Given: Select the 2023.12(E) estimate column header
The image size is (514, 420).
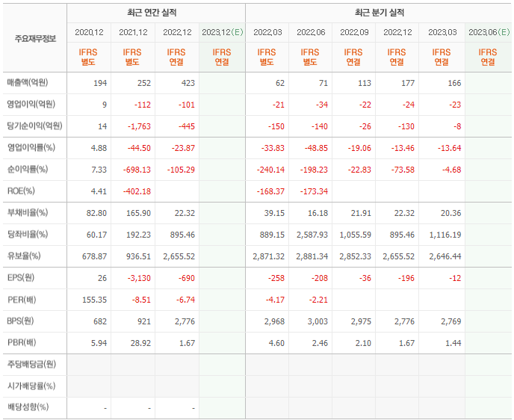Looking at the screenshot, I should (x=223, y=32).
